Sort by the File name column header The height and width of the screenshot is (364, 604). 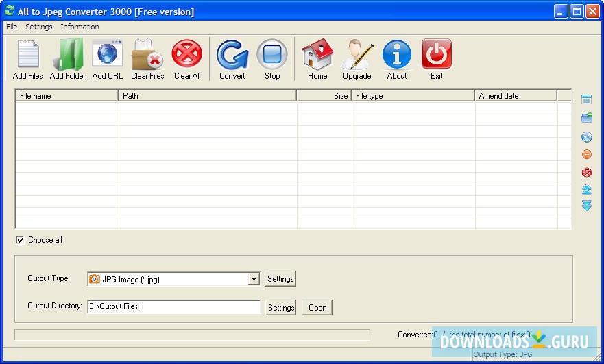67,95
